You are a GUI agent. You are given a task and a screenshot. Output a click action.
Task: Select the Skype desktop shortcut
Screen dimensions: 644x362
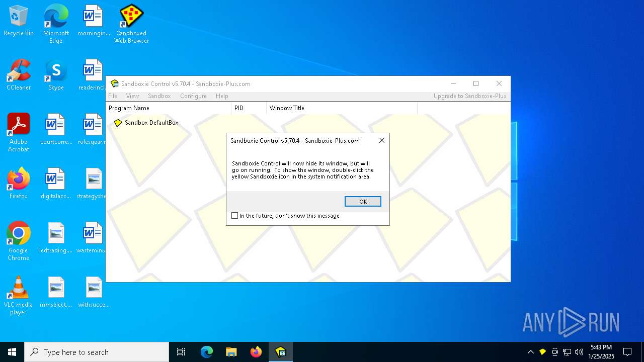pos(56,75)
